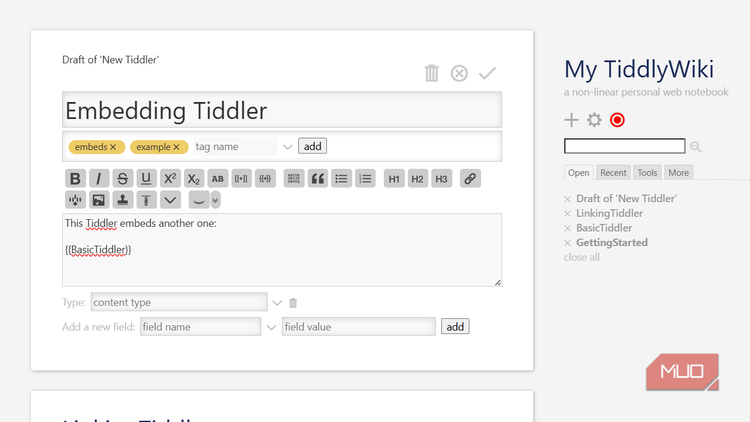Open advanced search magnifier icon
This screenshot has height=422, width=750.
pos(695,147)
